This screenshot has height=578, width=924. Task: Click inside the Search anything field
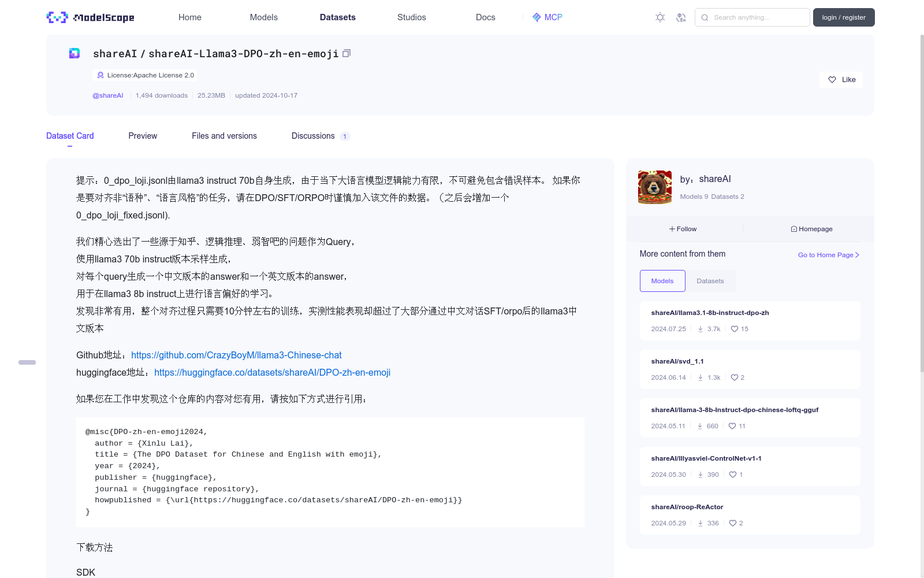(x=757, y=17)
